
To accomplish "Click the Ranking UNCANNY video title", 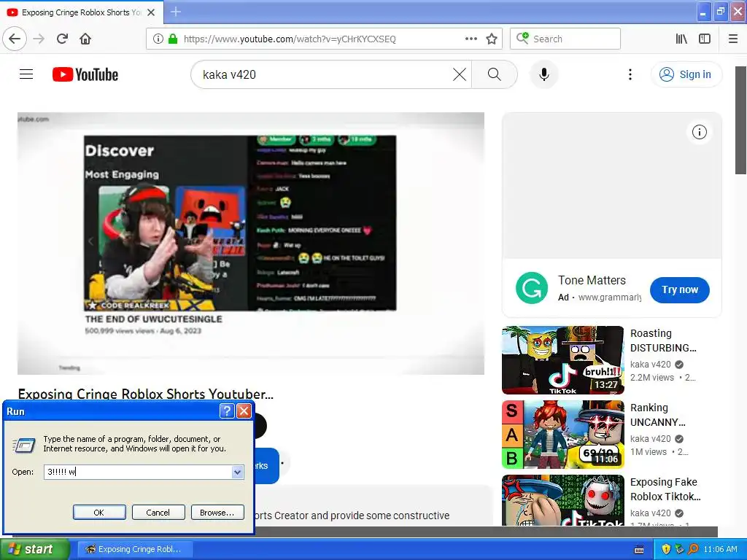I will point(658,415).
